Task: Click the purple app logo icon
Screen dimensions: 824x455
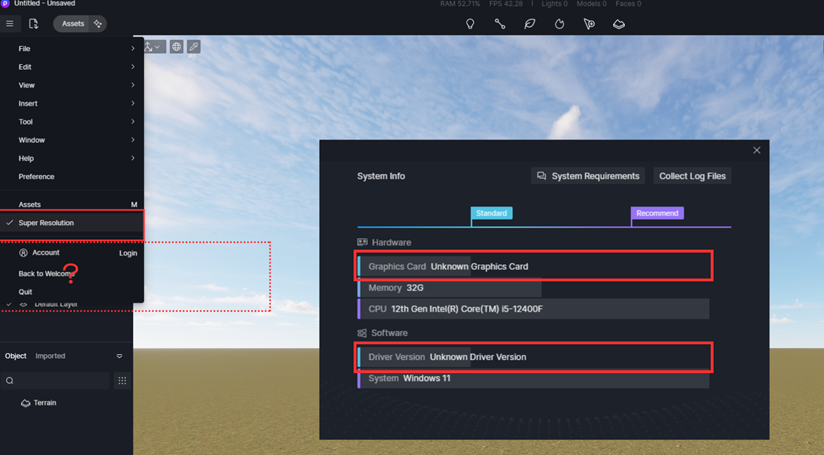Action: point(5,4)
